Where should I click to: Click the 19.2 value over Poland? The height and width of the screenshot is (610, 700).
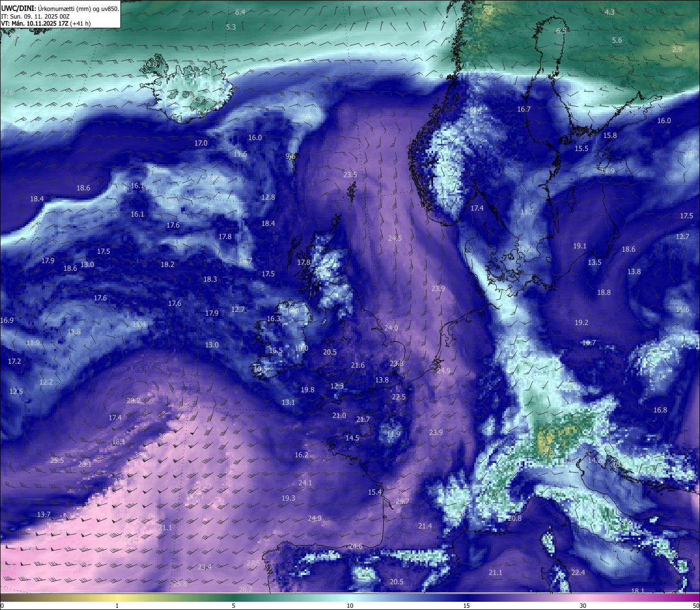581,322
